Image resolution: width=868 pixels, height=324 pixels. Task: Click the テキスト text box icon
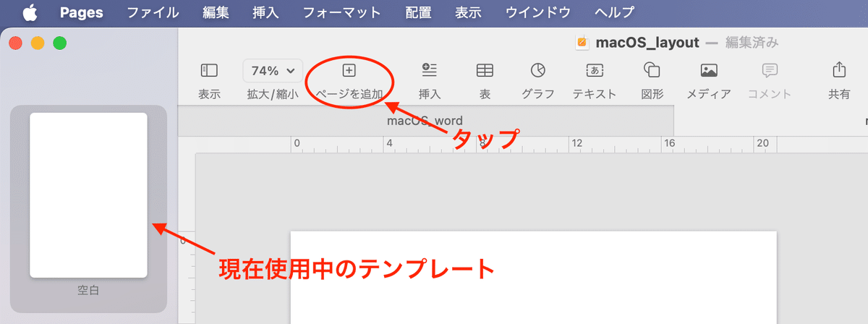[x=595, y=70]
